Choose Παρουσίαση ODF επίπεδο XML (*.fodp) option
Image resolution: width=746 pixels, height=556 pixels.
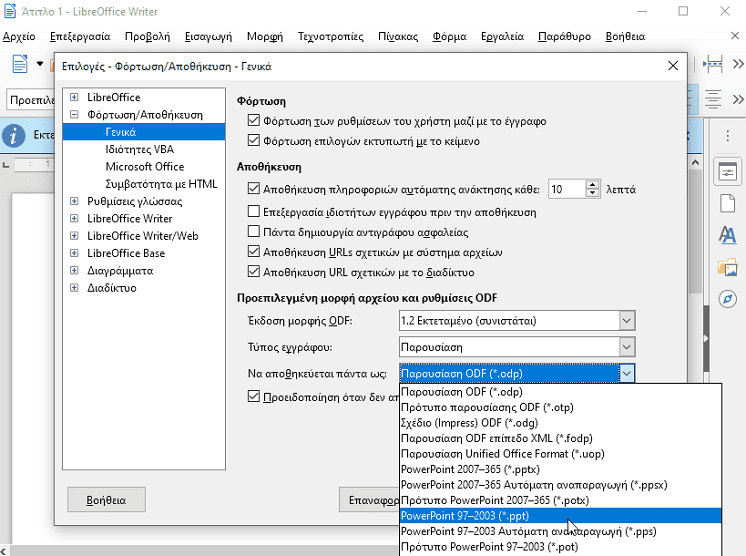[x=560, y=438]
